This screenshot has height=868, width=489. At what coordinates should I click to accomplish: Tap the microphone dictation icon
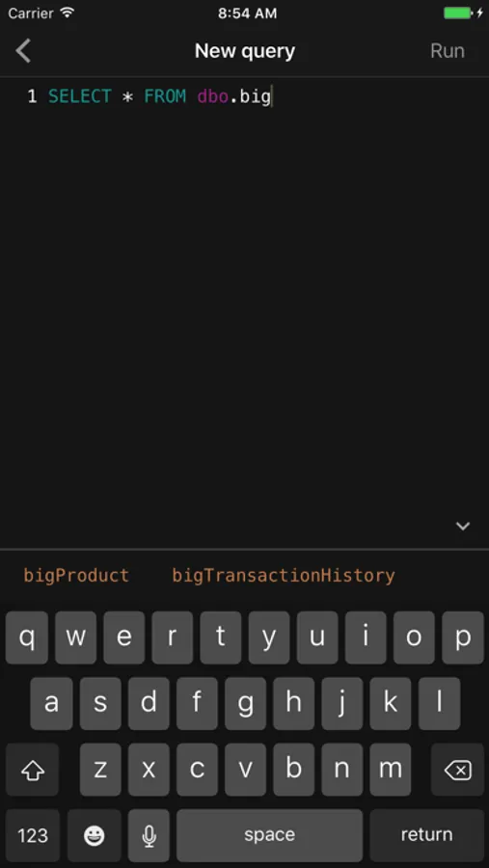[x=149, y=835]
